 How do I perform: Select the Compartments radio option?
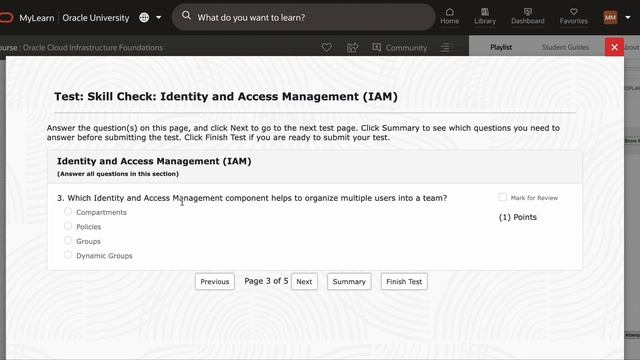pos(68,211)
